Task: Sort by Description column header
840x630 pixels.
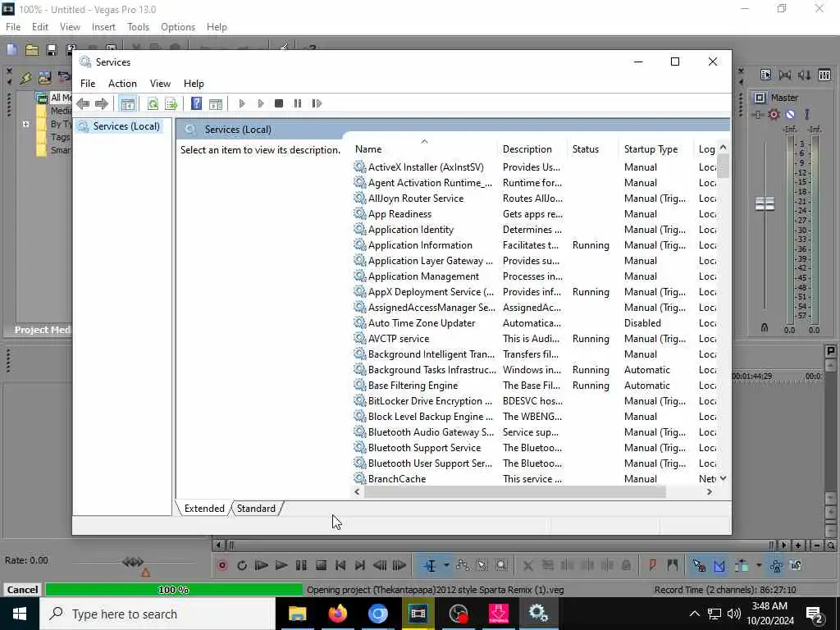Action: pyautogui.click(x=527, y=149)
